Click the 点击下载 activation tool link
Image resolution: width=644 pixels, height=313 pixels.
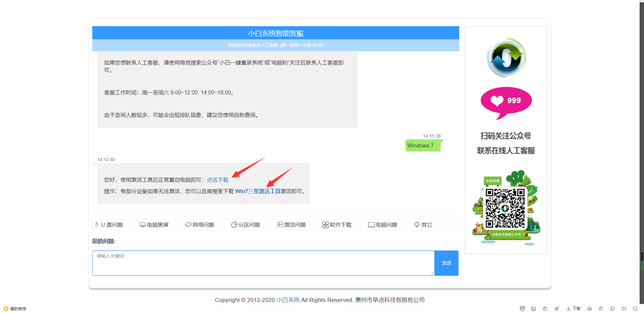[217, 180]
